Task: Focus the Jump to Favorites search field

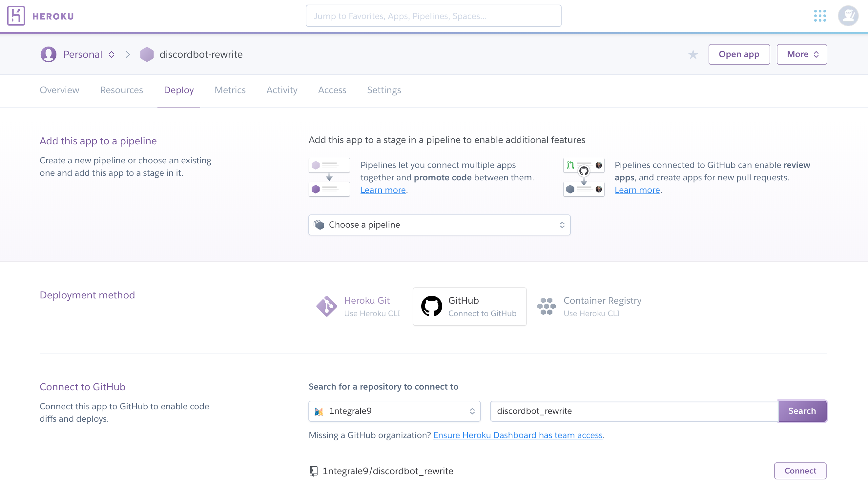Action: click(433, 16)
